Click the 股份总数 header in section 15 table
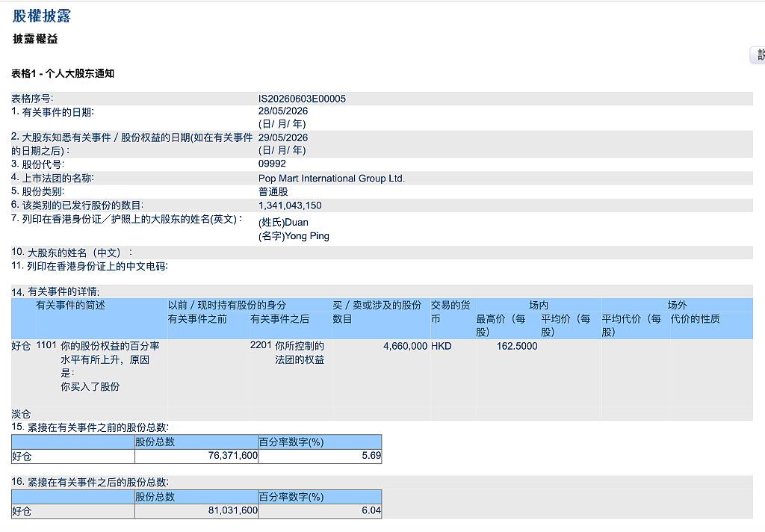 [x=155, y=442]
